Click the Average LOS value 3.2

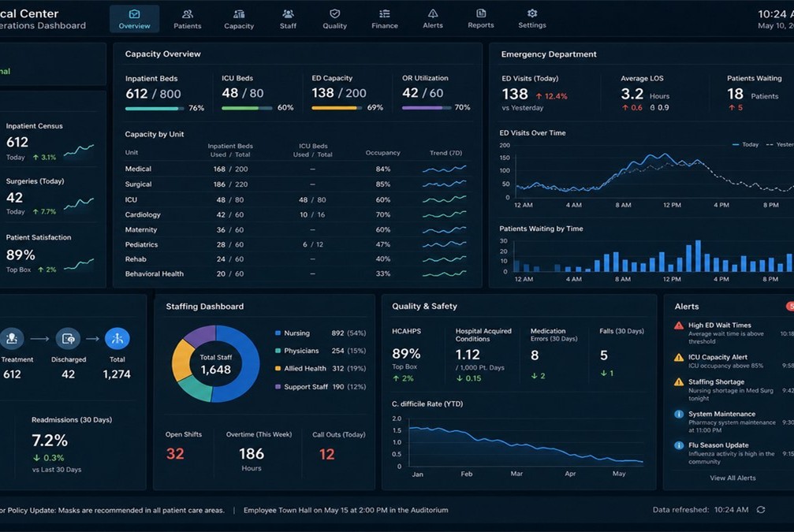[x=632, y=94]
